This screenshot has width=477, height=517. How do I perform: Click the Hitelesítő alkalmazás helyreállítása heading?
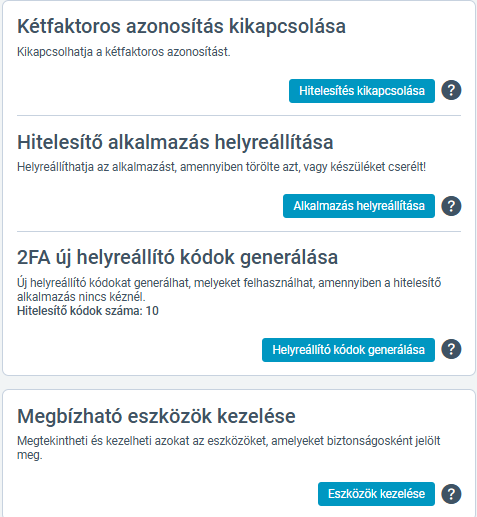[x=175, y=142]
